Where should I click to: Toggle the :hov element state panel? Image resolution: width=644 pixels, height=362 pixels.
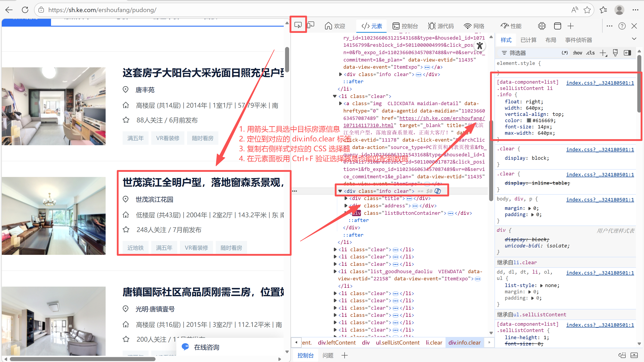coord(578,53)
